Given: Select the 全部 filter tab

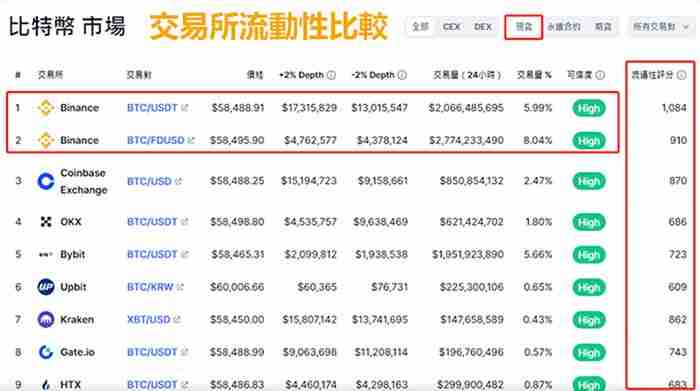Looking at the screenshot, I should (421, 27).
